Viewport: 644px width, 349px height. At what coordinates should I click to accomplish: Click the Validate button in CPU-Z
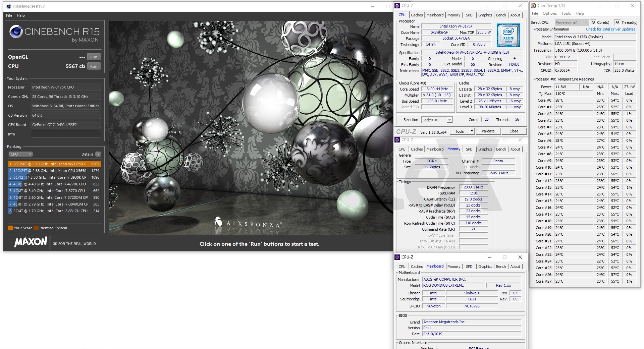coord(488,131)
